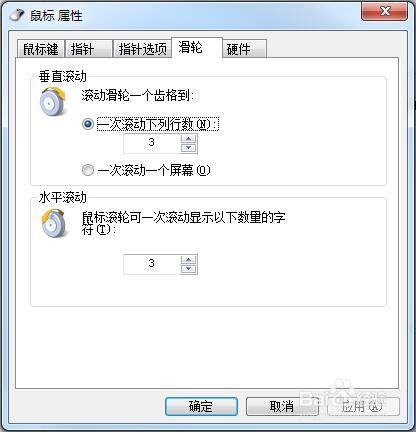416x432 pixels.
Task: Decrease horizontal scroll characters with down arrow
Action: point(189,269)
